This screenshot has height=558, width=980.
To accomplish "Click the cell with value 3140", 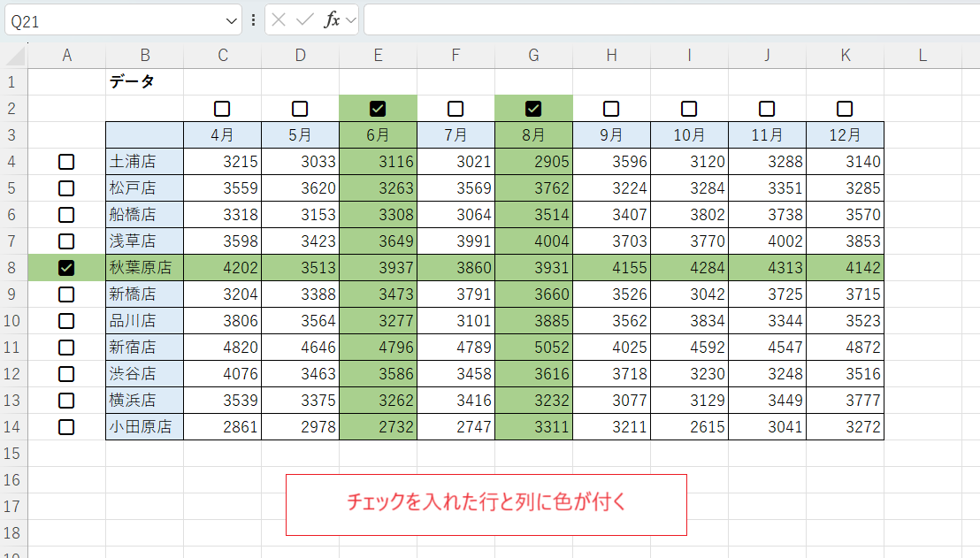I will pos(845,162).
